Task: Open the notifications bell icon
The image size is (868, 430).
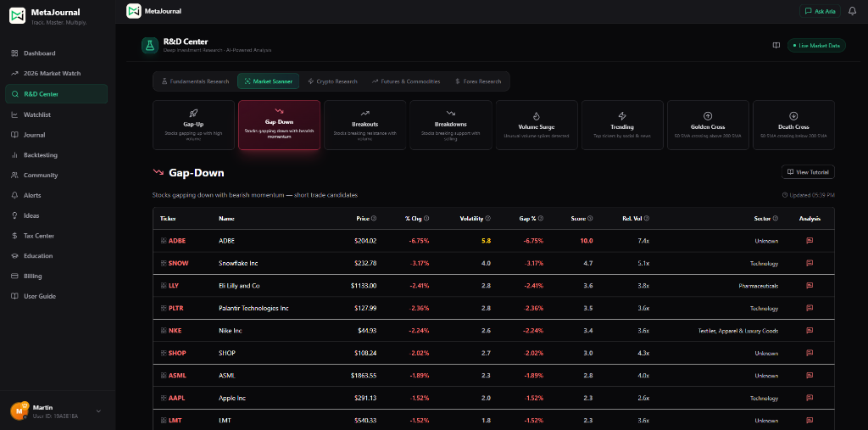Action: point(852,10)
